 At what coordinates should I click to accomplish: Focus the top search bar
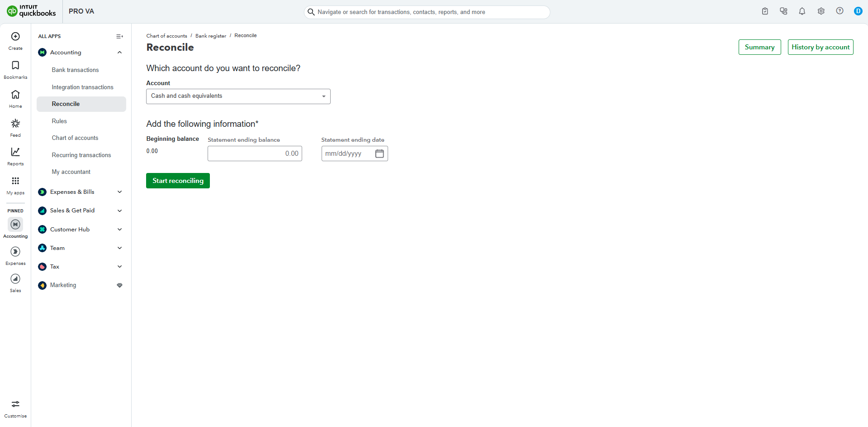(x=427, y=12)
